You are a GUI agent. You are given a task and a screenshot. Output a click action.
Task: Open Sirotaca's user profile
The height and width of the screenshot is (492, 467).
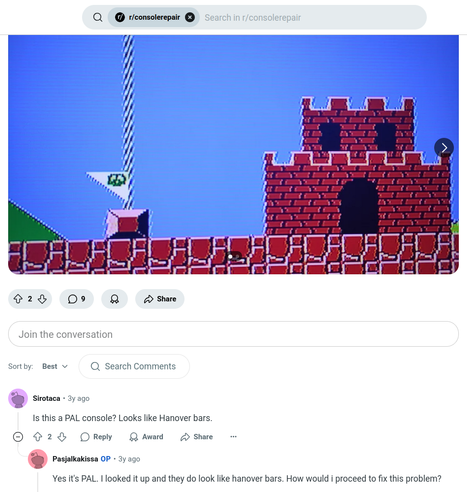click(x=46, y=398)
